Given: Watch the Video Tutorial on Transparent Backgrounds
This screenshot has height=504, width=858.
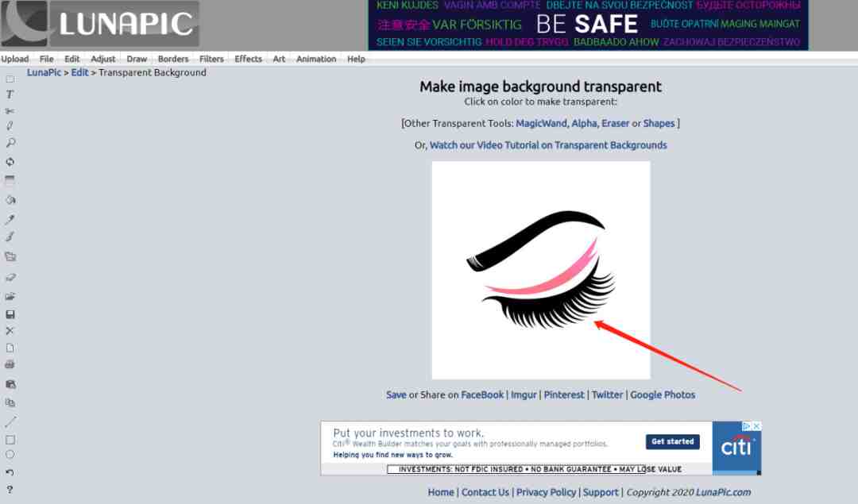Looking at the screenshot, I should [548, 145].
